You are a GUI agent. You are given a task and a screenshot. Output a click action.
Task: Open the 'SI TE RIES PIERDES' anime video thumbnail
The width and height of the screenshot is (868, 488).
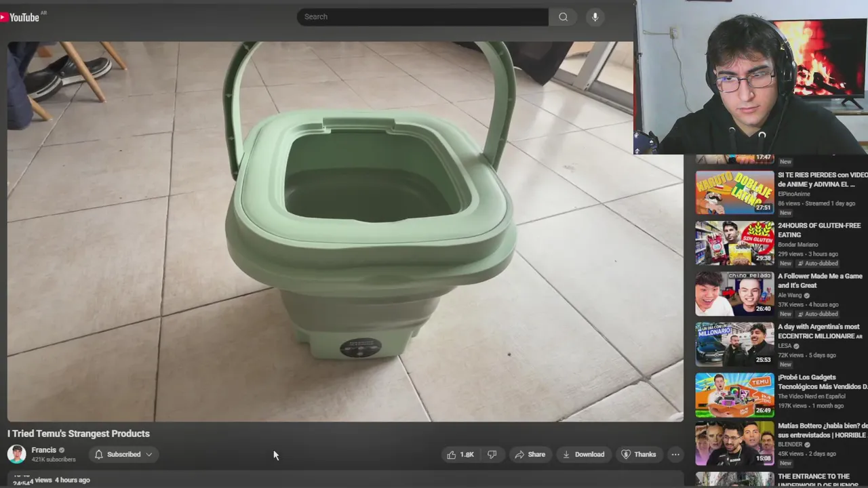734,192
